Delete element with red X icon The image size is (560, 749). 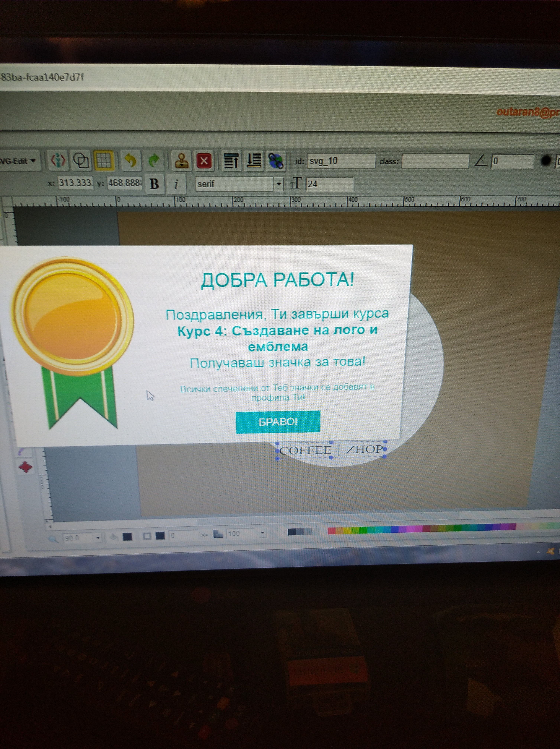[x=204, y=160]
